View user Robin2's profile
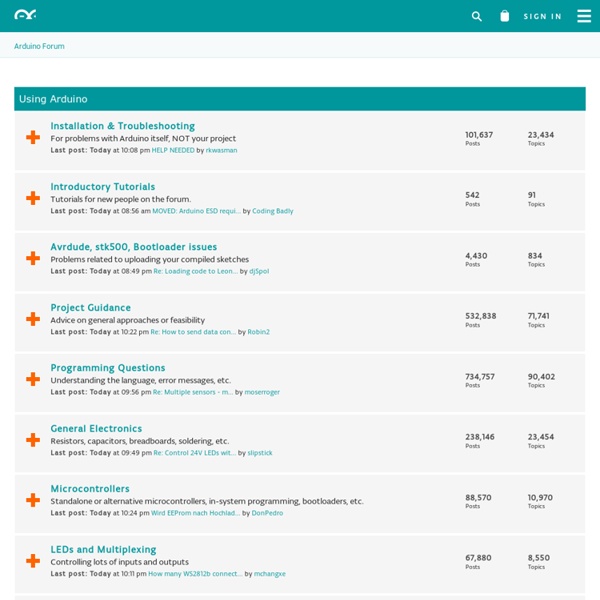The image size is (600, 600). [x=258, y=332]
